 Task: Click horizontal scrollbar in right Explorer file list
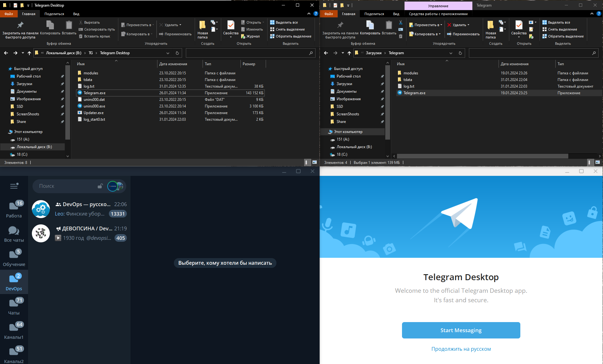coord(482,156)
